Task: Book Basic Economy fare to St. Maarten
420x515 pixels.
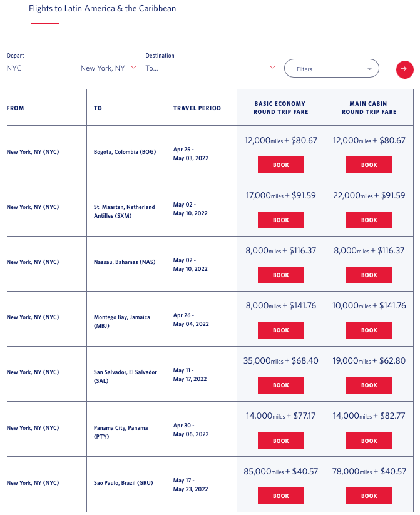Action: [281, 220]
